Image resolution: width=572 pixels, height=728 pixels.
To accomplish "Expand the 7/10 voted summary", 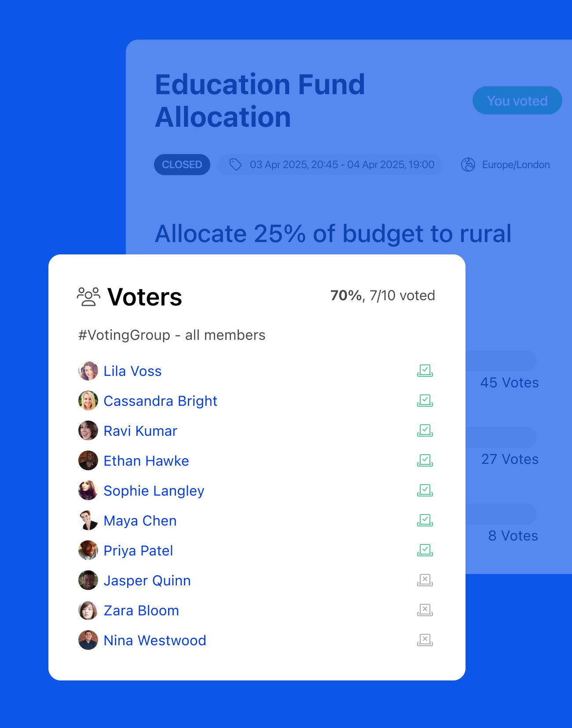I will coord(382,295).
